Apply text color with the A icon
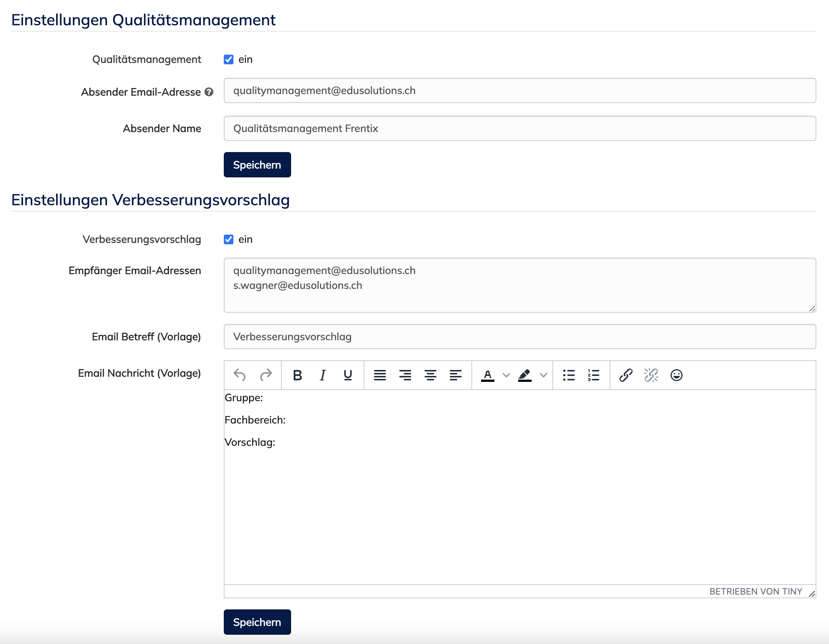The width and height of the screenshot is (829, 644). click(488, 375)
